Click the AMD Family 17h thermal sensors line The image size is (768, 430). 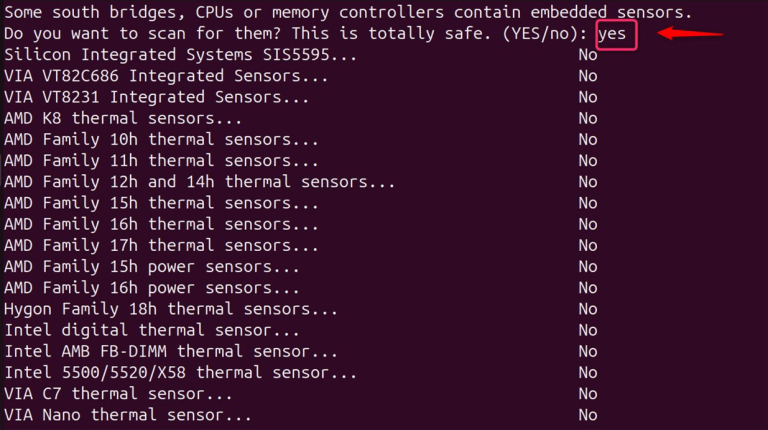click(162, 245)
